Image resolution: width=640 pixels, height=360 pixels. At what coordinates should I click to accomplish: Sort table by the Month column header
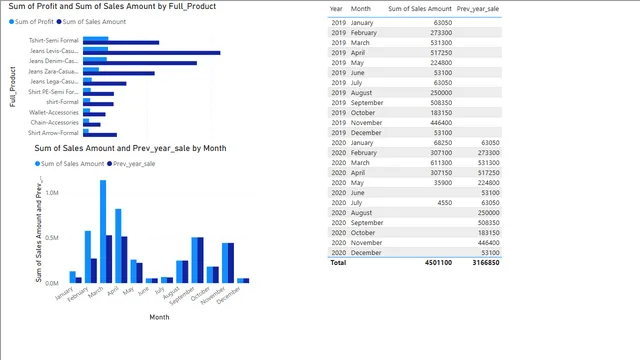[361, 9]
